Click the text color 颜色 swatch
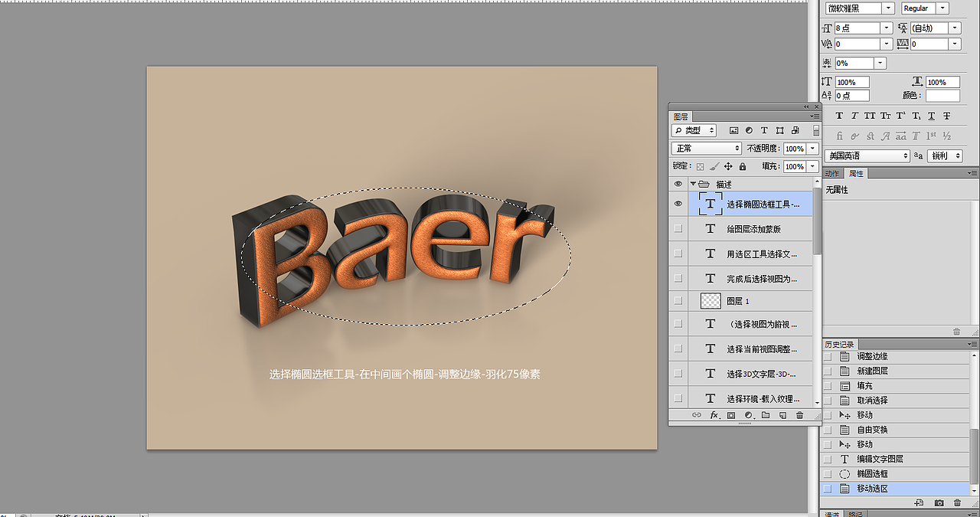 point(942,96)
